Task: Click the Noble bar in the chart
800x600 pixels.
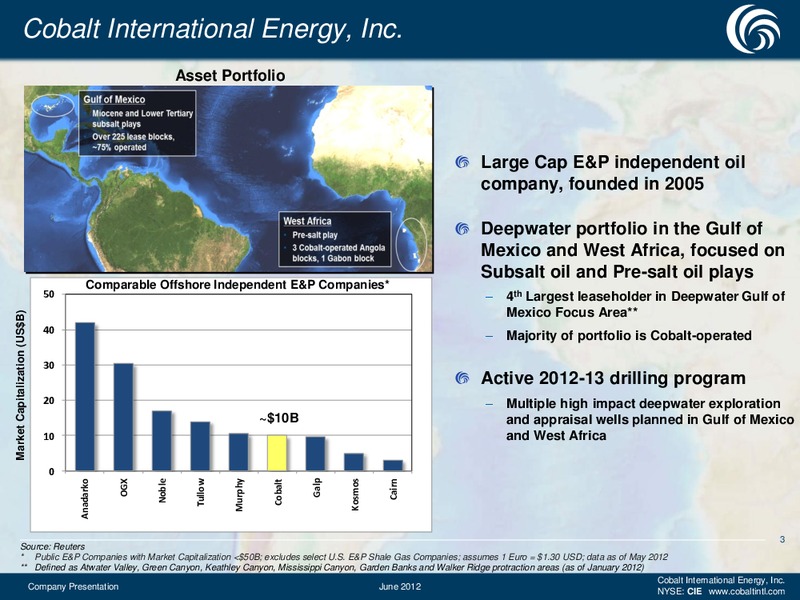Action: pyautogui.click(x=162, y=441)
